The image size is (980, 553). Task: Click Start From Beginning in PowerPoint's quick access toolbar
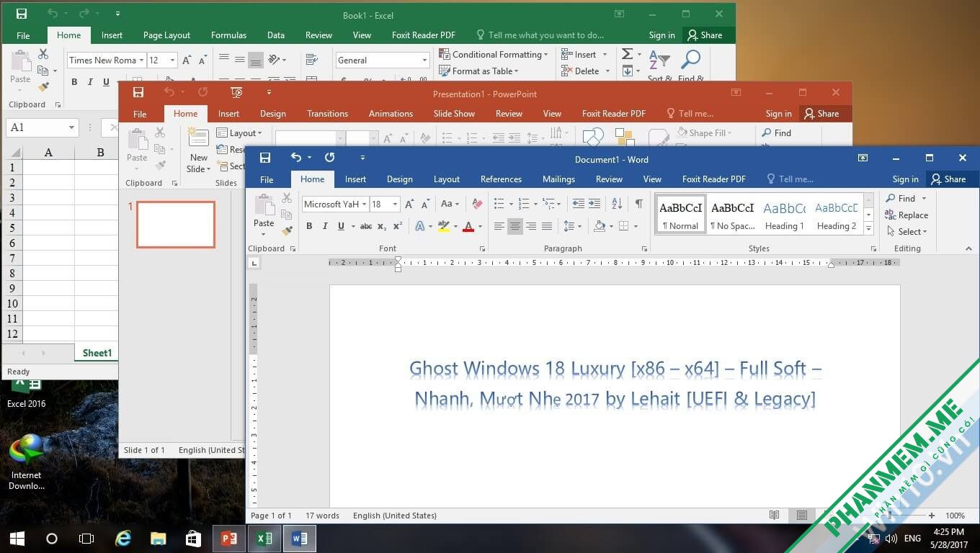click(236, 92)
